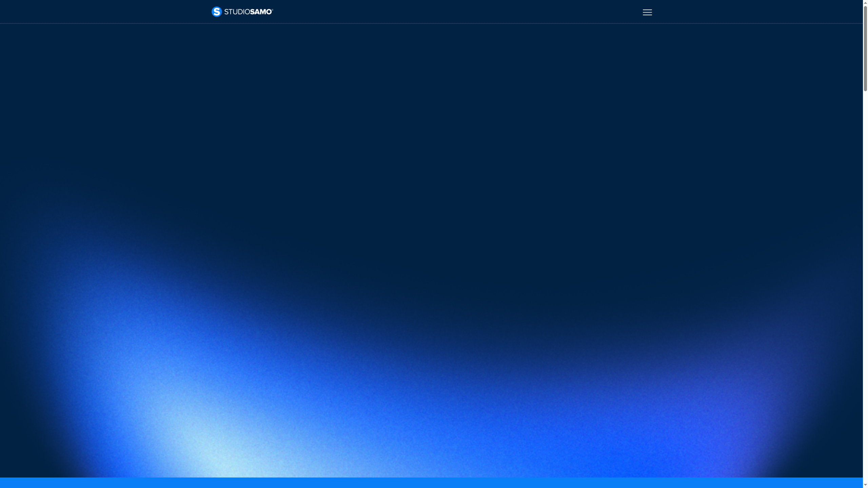Viewport: 868px width, 488px height.
Task: Click the thin divider line under the header
Action: pyautogui.click(x=434, y=24)
